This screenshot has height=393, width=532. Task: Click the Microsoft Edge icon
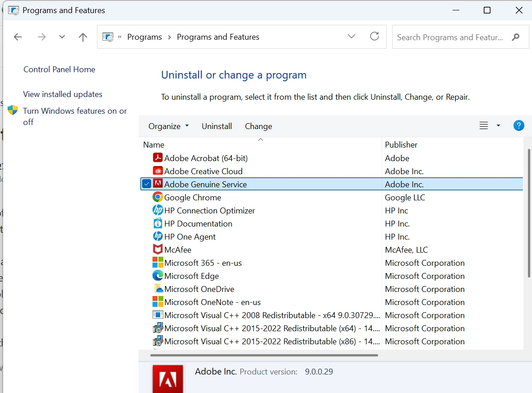(157, 276)
